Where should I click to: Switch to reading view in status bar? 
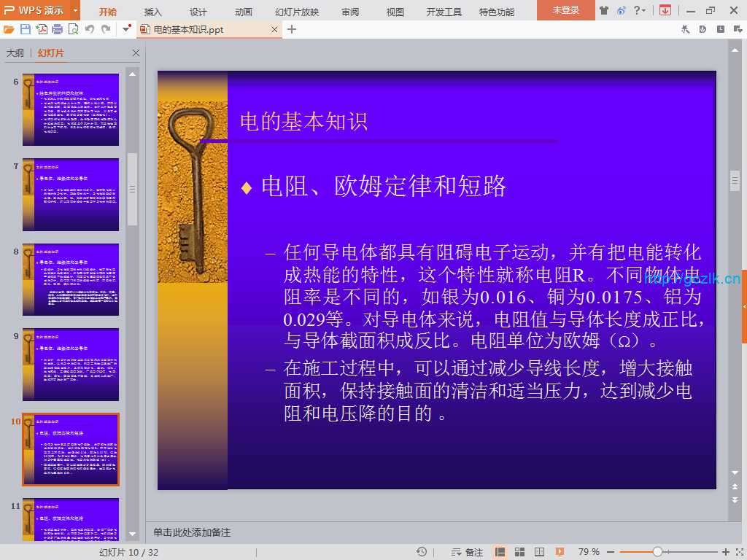(539, 552)
